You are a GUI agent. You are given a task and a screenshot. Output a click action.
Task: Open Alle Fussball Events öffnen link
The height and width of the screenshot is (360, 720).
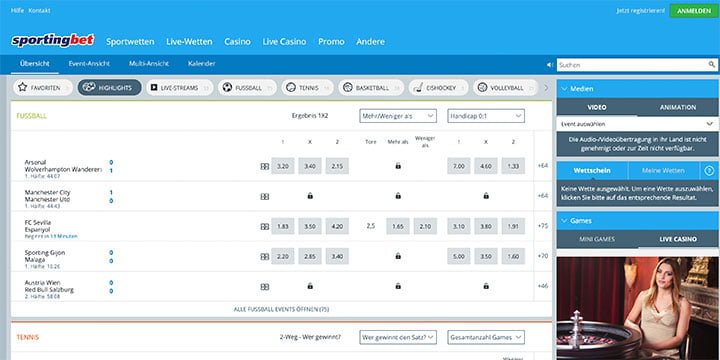(x=281, y=309)
